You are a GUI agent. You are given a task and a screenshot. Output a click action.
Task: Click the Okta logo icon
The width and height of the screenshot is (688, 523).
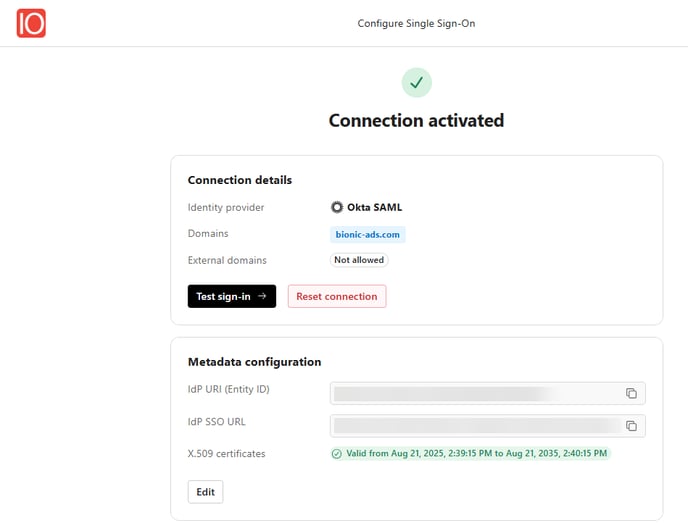[x=337, y=207]
